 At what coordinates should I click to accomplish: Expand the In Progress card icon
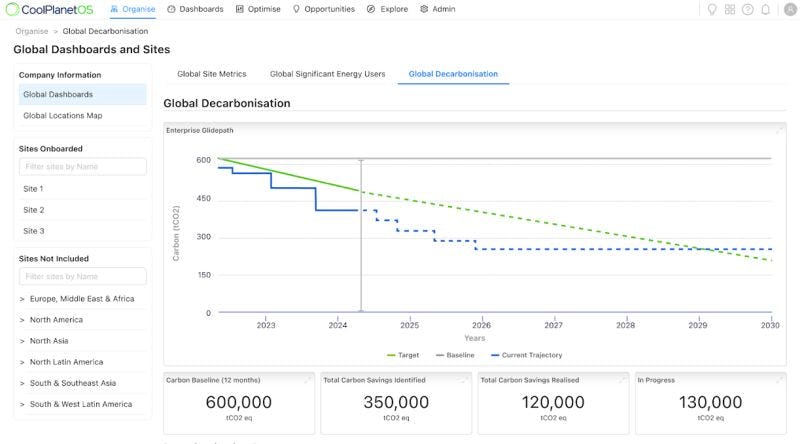pos(780,380)
